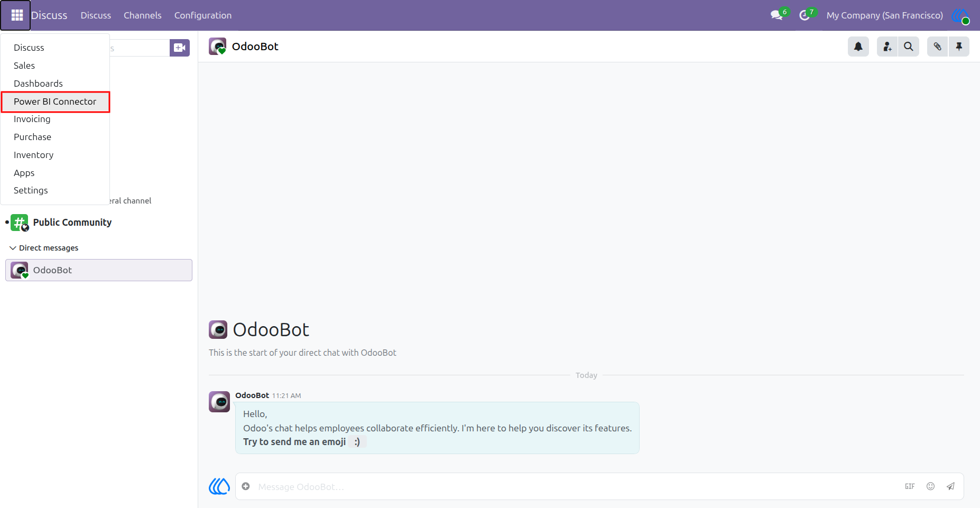The height and width of the screenshot is (508, 980).
Task: Open the company switcher My Company (San Francisco)
Action: click(884, 15)
